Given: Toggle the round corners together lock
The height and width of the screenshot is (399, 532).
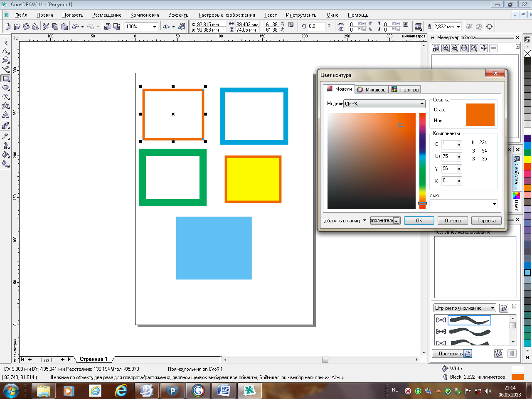Looking at the screenshot, I should tap(406, 25).
